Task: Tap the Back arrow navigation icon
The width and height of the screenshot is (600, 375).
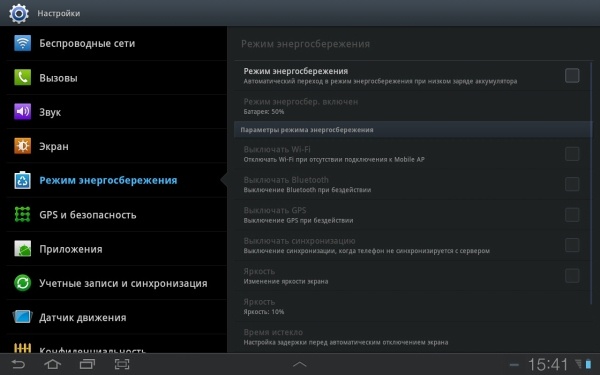Action: pos(18,364)
